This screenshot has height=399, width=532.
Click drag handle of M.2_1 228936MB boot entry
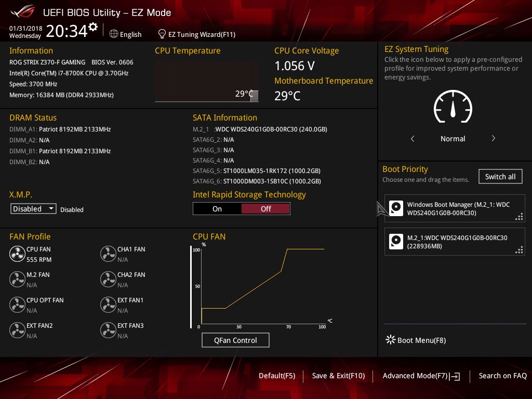click(x=519, y=250)
